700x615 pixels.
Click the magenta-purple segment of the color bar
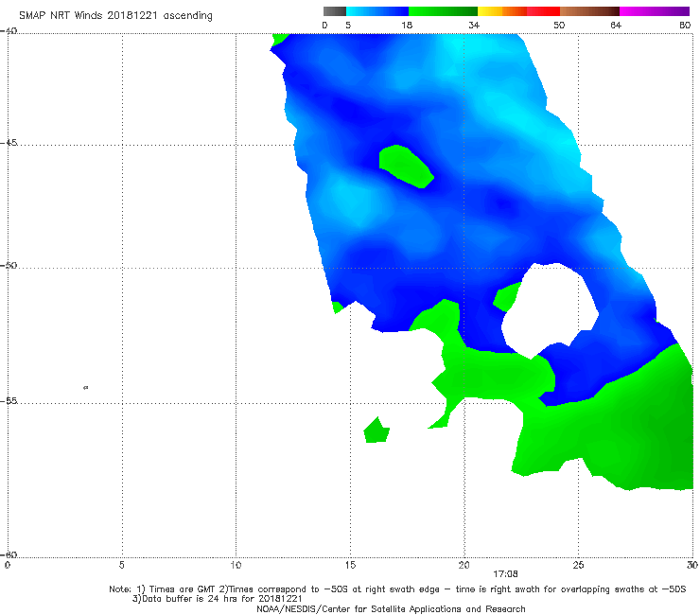(x=655, y=11)
